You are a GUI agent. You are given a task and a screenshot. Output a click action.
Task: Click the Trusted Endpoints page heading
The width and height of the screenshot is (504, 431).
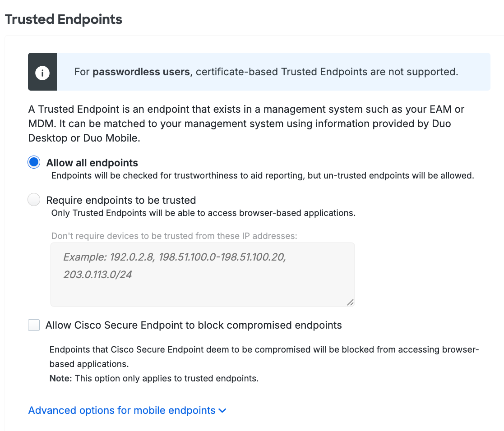[x=63, y=19]
